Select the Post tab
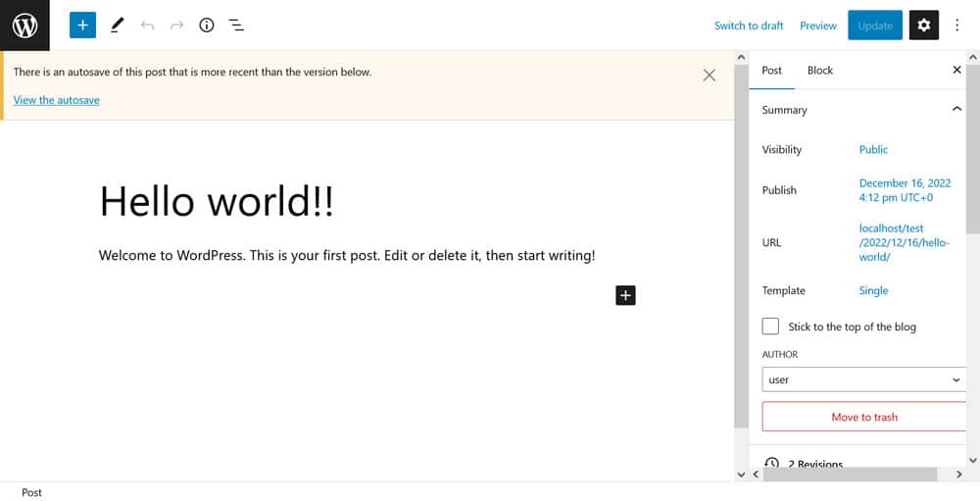Viewport: 980px width, 501px height. coord(771,71)
